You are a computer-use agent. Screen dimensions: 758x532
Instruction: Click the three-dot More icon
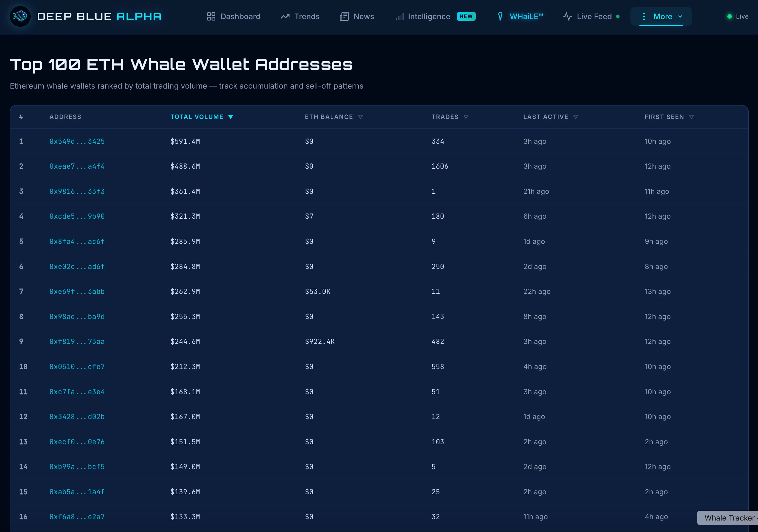(644, 16)
